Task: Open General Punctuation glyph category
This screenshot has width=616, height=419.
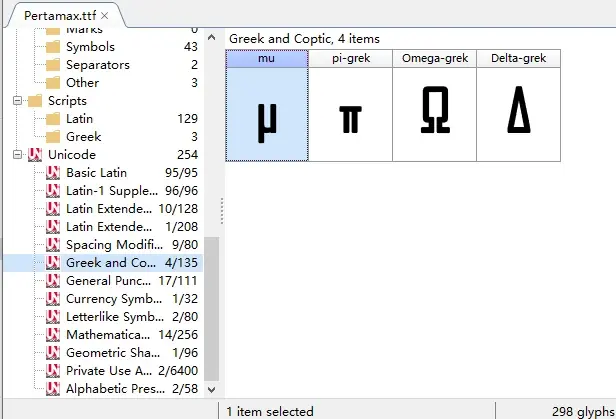Action: click(108, 281)
